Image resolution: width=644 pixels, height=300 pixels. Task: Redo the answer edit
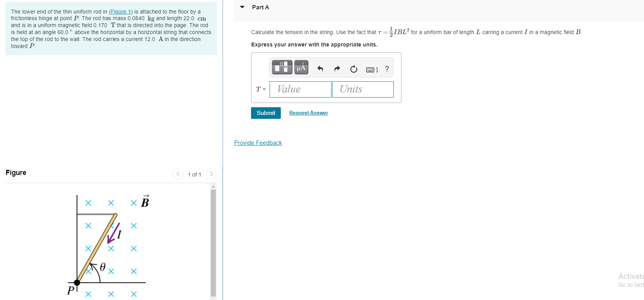(x=337, y=69)
